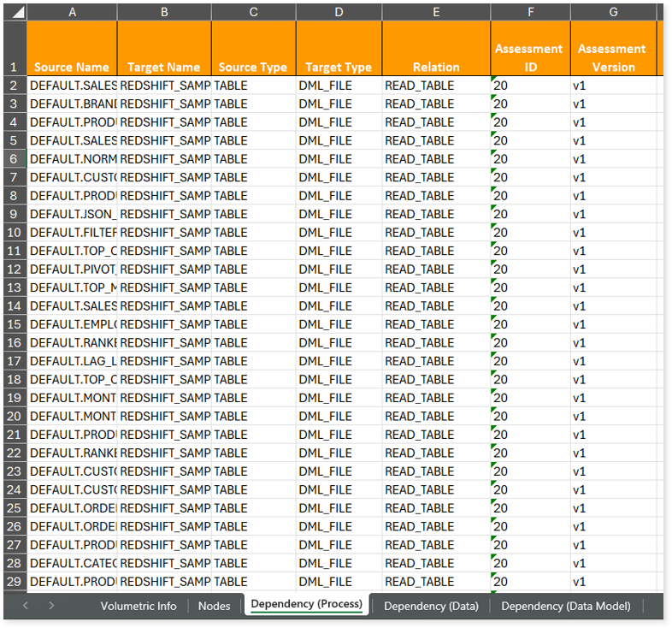Select the DEFAULT.JSON_ cell in row 9

(72, 214)
